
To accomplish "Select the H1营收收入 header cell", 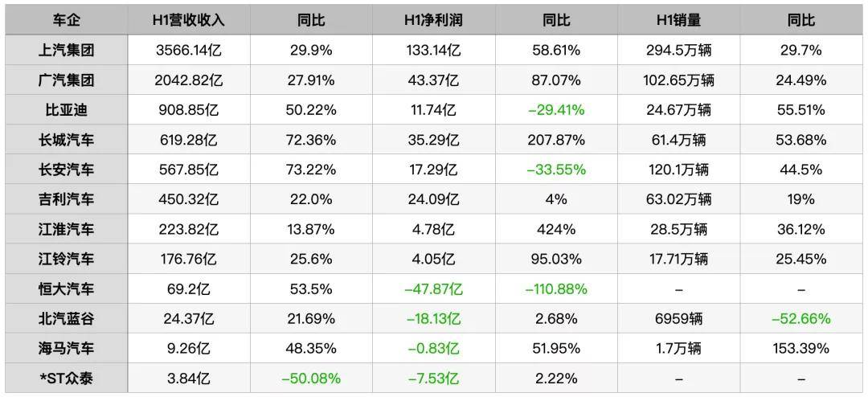I will click(x=189, y=20).
